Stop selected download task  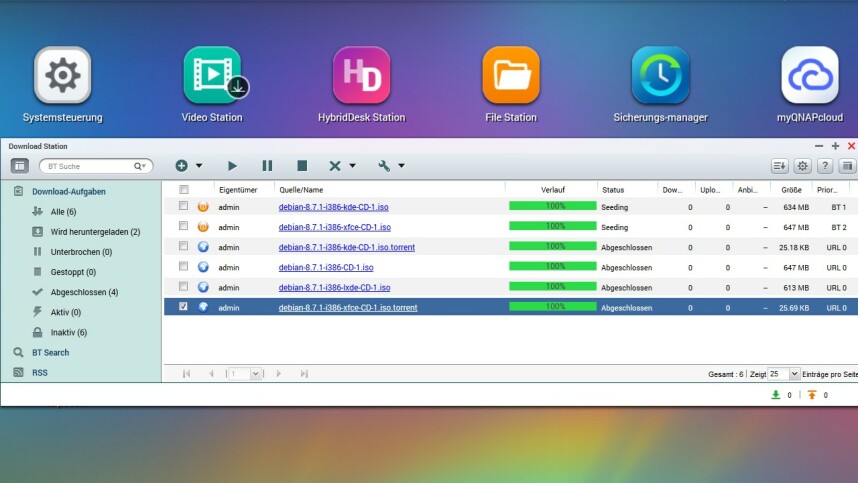click(302, 165)
